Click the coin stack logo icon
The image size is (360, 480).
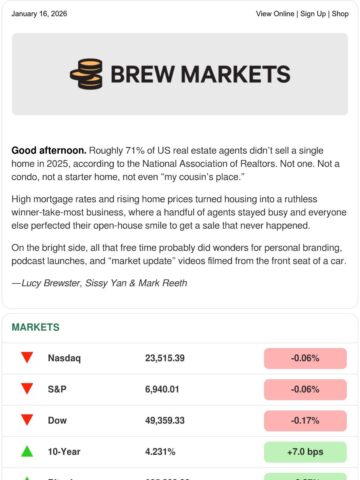(86, 74)
